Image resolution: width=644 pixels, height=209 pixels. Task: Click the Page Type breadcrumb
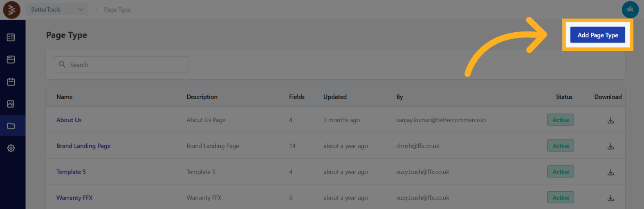pyautogui.click(x=117, y=9)
